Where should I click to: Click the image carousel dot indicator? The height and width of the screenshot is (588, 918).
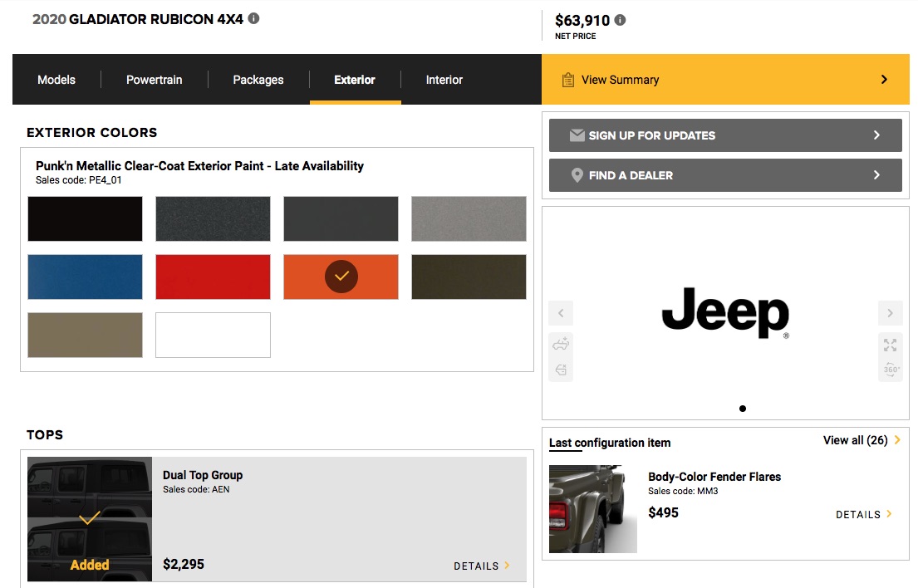(x=743, y=409)
